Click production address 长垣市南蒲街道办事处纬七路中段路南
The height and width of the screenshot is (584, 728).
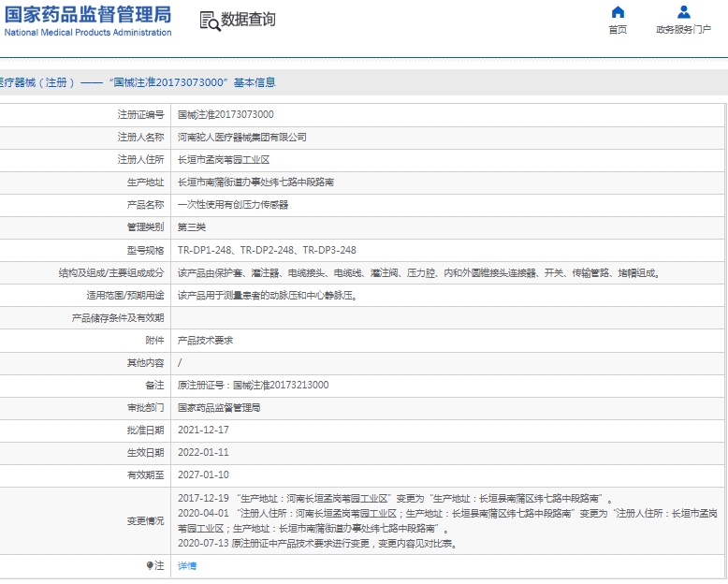coord(255,182)
